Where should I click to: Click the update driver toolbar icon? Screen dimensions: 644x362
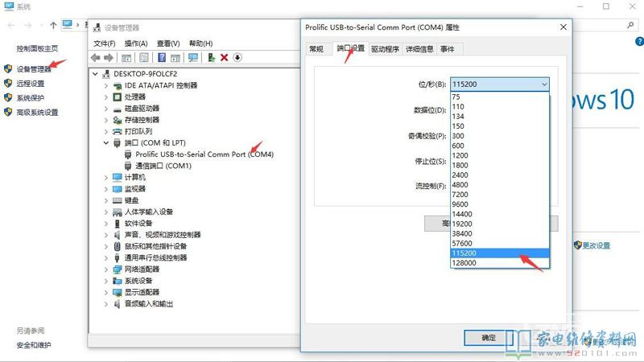211,58
